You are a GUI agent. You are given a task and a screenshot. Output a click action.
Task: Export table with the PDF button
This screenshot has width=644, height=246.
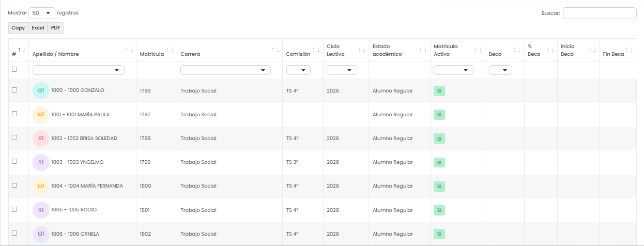point(55,28)
